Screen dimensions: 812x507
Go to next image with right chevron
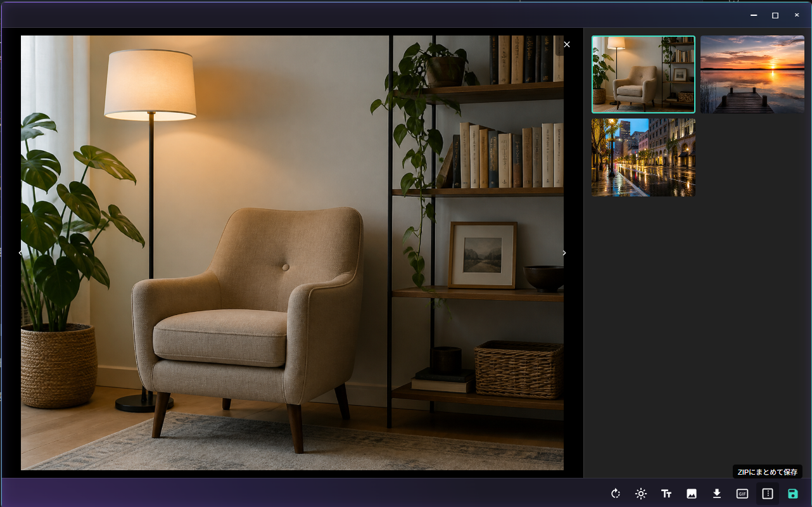564,253
